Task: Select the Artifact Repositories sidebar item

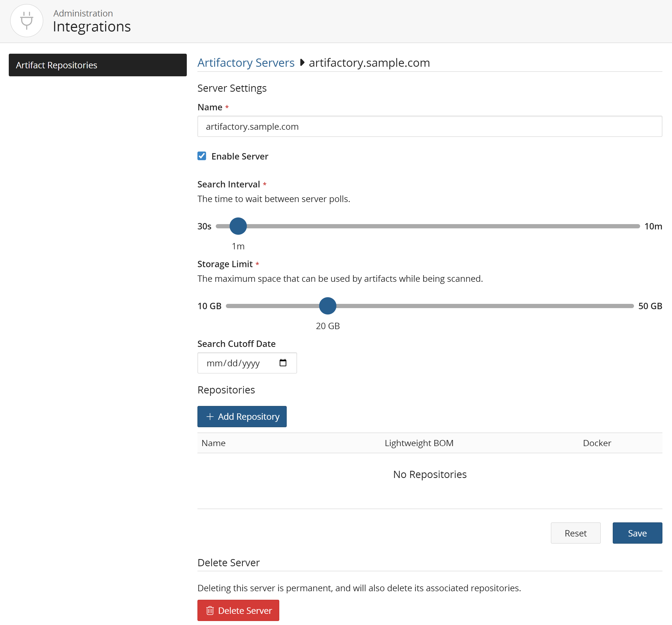Action: (x=98, y=65)
